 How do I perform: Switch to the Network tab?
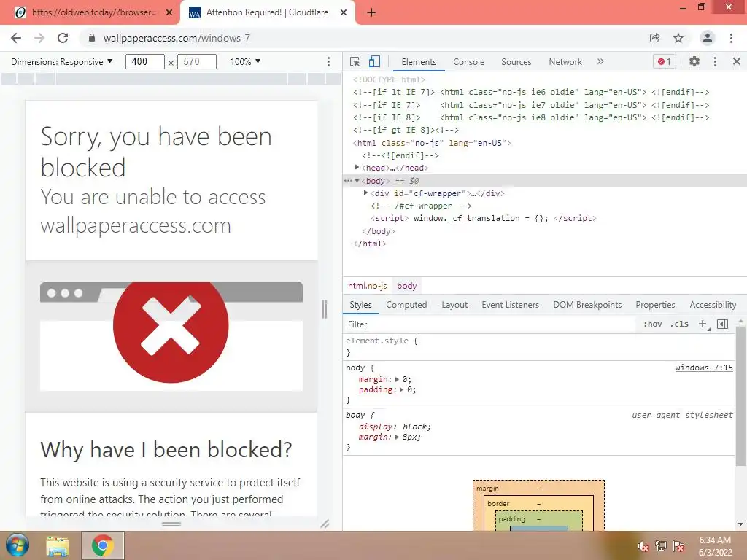pyautogui.click(x=565, y=62)
